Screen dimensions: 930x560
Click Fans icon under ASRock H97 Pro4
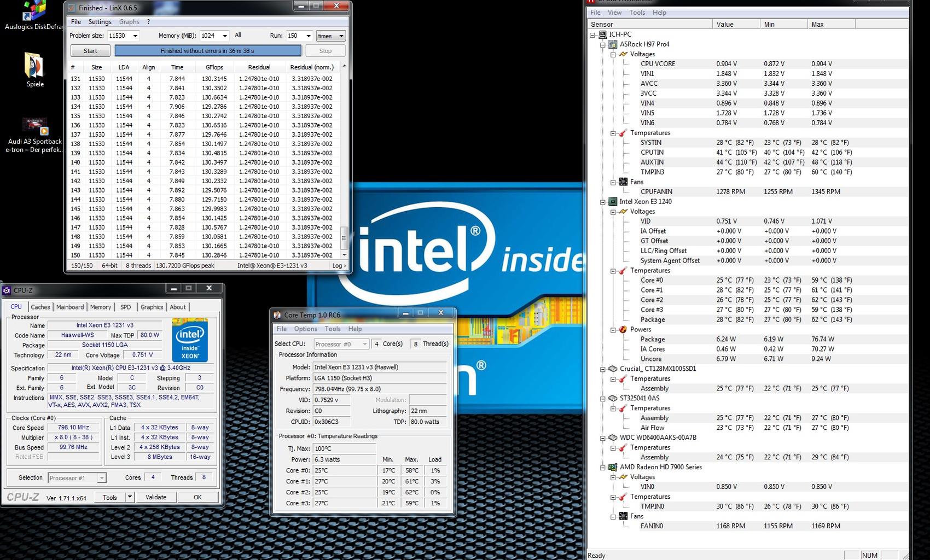(x=623, y=182)
